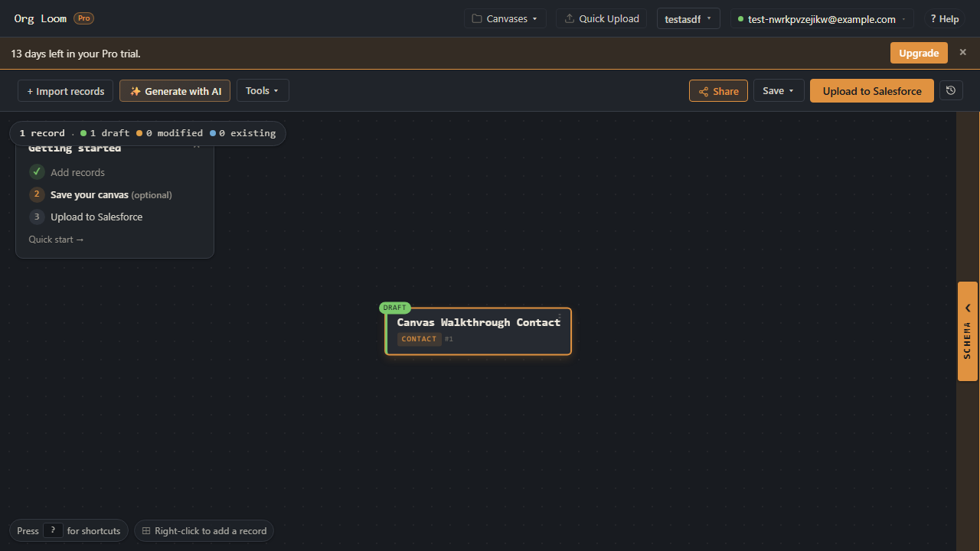Open the Save dropdown

(x=779, y=90)
